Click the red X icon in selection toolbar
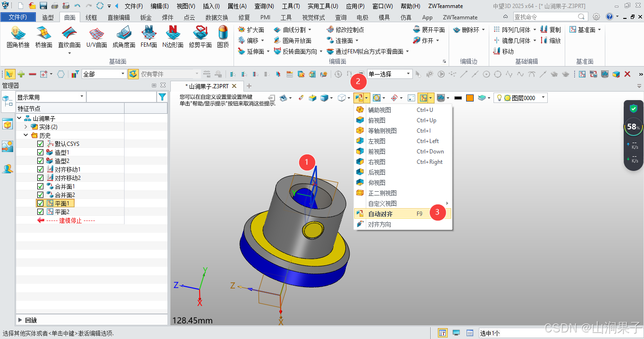644x339 pixels. pyautogui.click(x=627, y=74)
